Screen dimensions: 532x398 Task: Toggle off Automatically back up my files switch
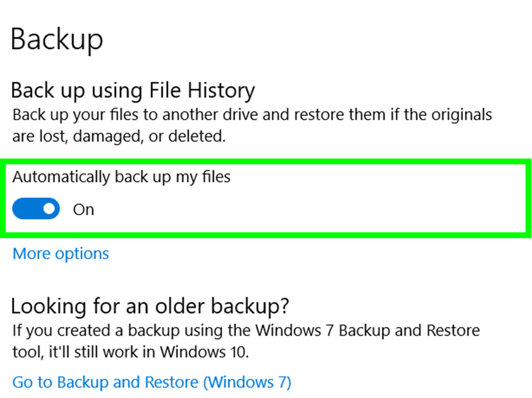click(x=36, y=208)
